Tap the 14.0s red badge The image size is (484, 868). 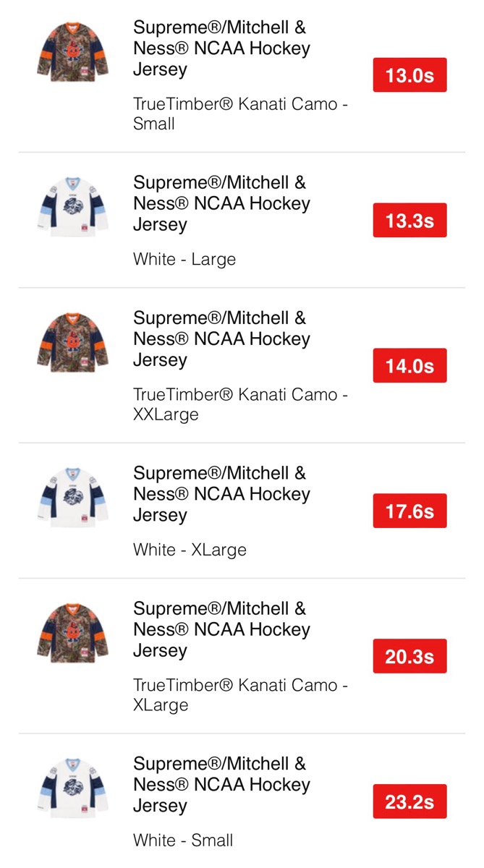click(409, 366)
